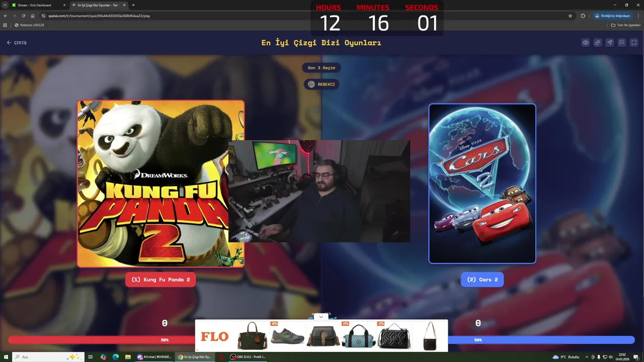The width and height of the screenshot is (644, 362).
Task: Click the browser home icon
Action: point(33,16)
